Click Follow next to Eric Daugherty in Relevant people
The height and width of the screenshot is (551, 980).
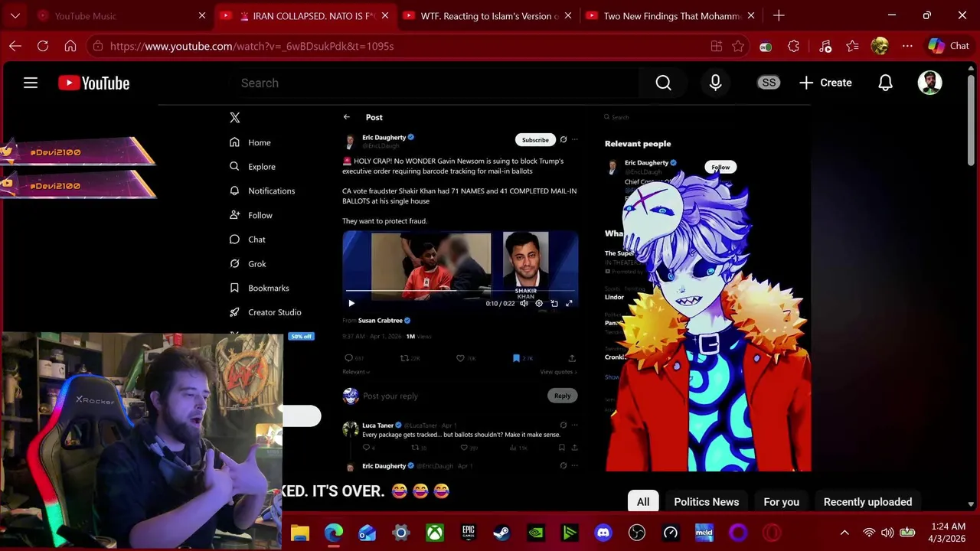(x=720, y=167)
